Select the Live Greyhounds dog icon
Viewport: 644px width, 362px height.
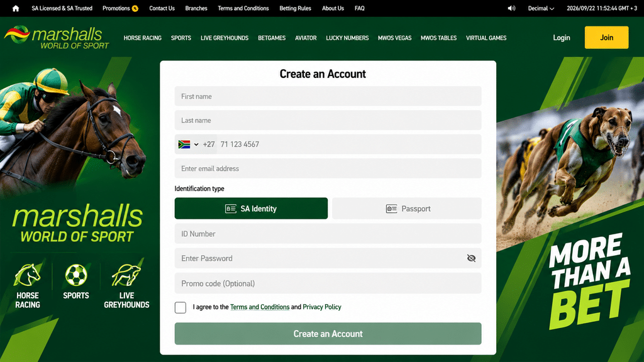[126, 275]
